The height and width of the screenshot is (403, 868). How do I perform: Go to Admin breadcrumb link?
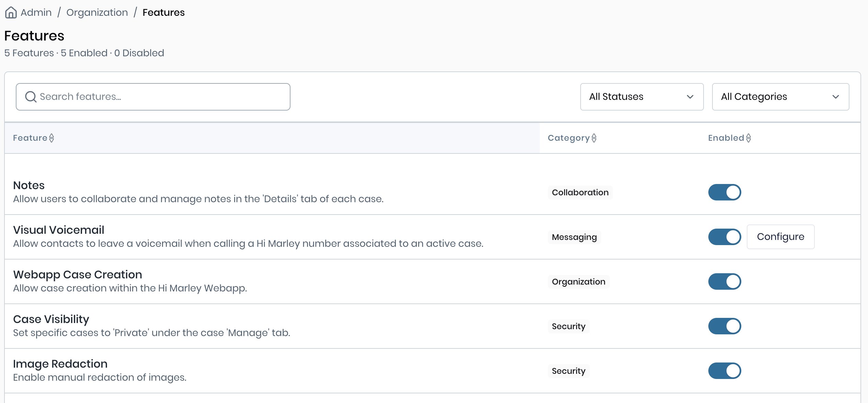tap(36, 12)
